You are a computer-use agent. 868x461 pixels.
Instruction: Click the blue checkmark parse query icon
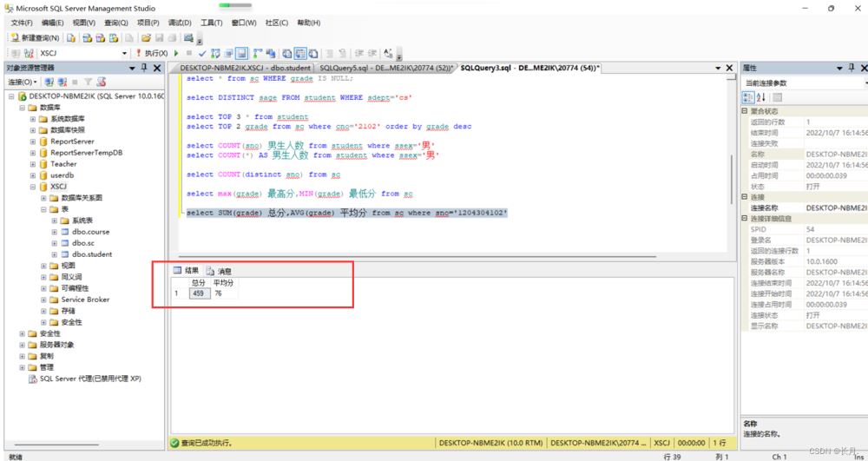coord(202,53)
